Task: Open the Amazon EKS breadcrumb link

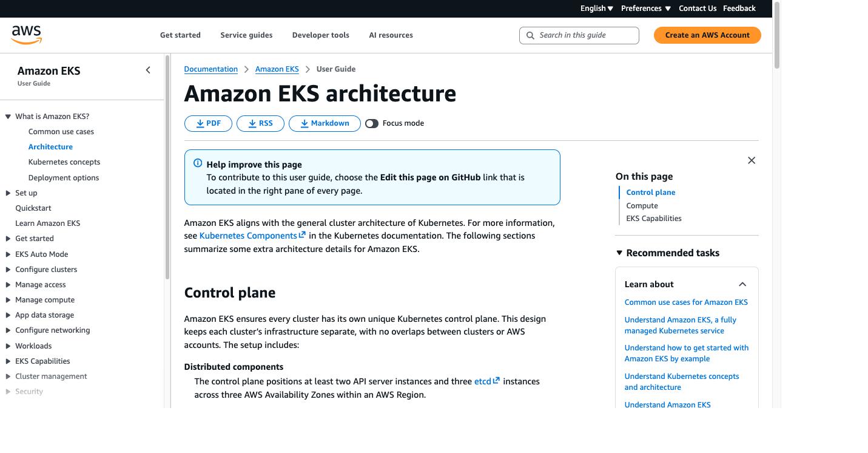Action: [x=277, y=69]
